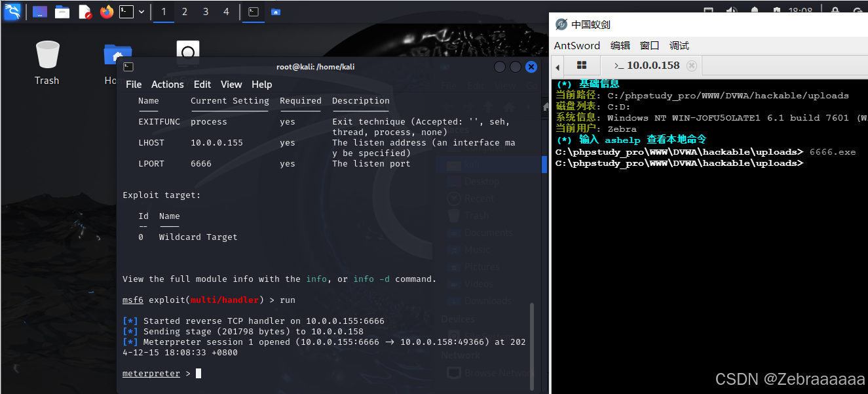Screen dimensions: 868x394
Task: Switch to workspace 3
Action: click(x=206, y=12)
